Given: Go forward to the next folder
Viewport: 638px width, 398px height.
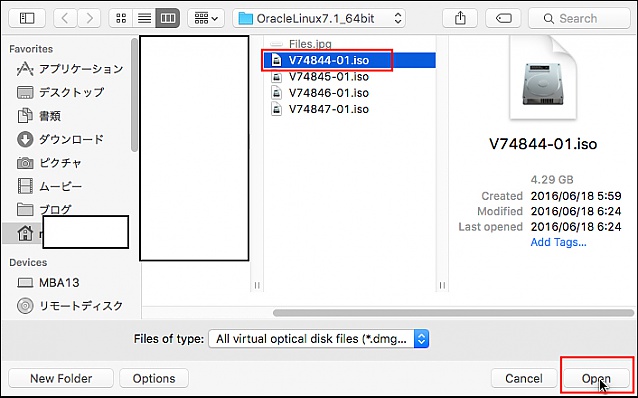Looking at the screenshot, I should pos(89,18).
